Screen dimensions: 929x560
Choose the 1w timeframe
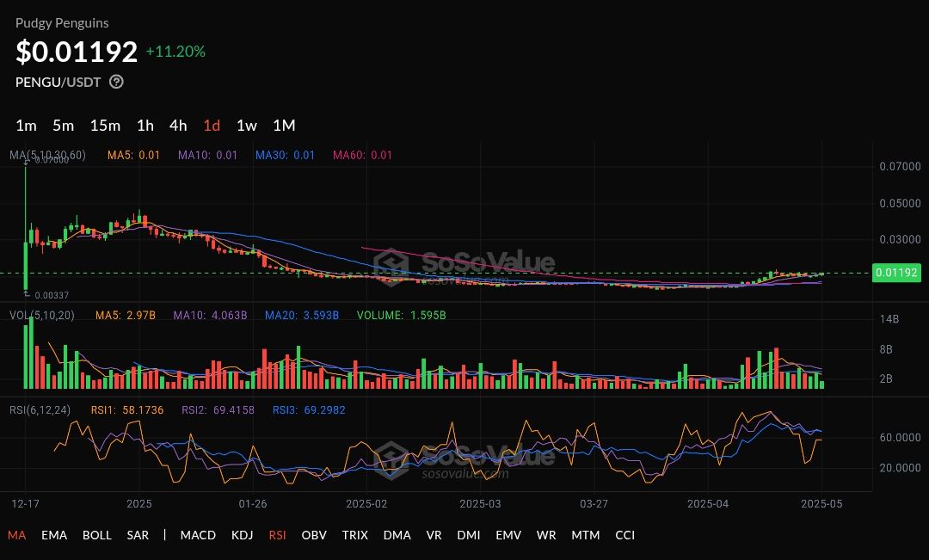(247, 126)
